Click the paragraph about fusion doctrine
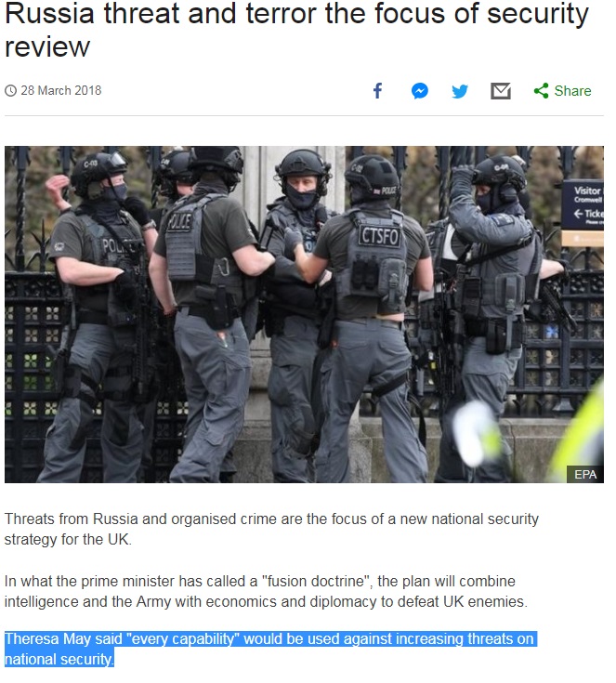 pyautogui.click(x=266, y=591)
